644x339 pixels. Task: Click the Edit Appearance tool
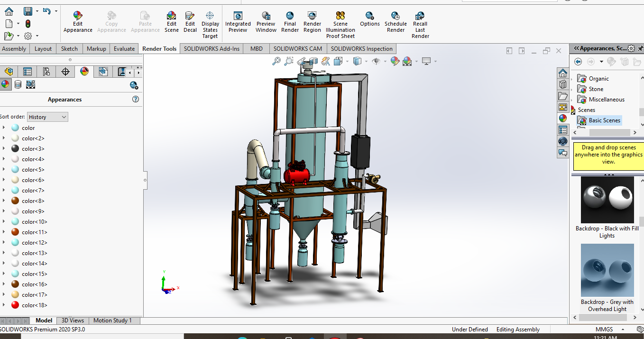pos(78,22)
